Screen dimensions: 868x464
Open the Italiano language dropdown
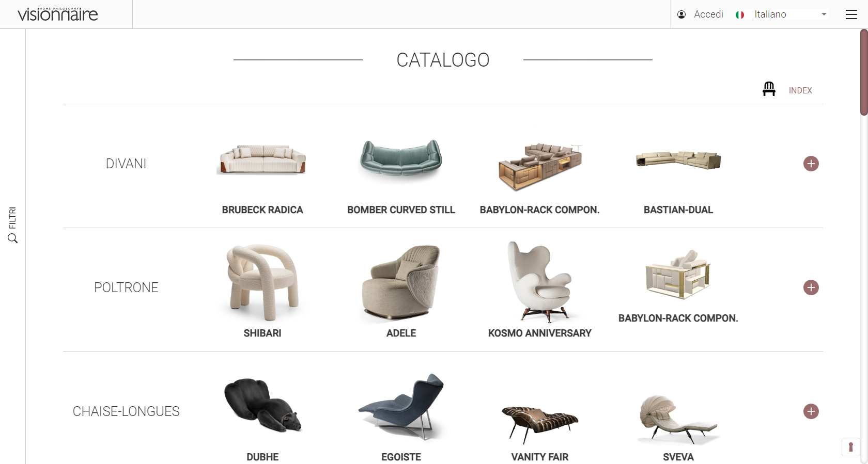pos(791,14)
